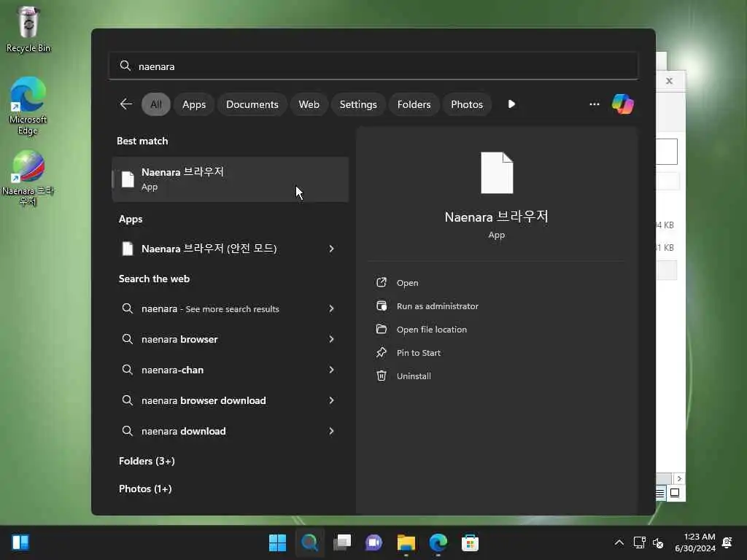Click muted volume tray icon

(658, 542)
